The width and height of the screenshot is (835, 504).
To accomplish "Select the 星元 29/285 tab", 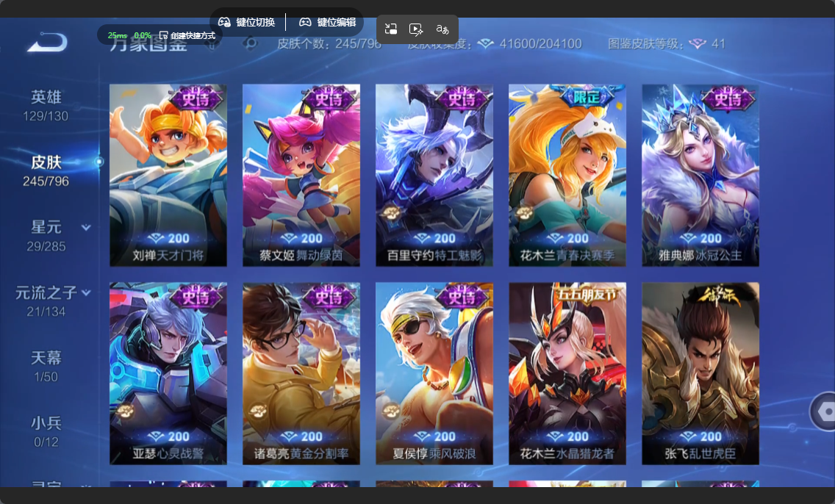I will 46,237.
